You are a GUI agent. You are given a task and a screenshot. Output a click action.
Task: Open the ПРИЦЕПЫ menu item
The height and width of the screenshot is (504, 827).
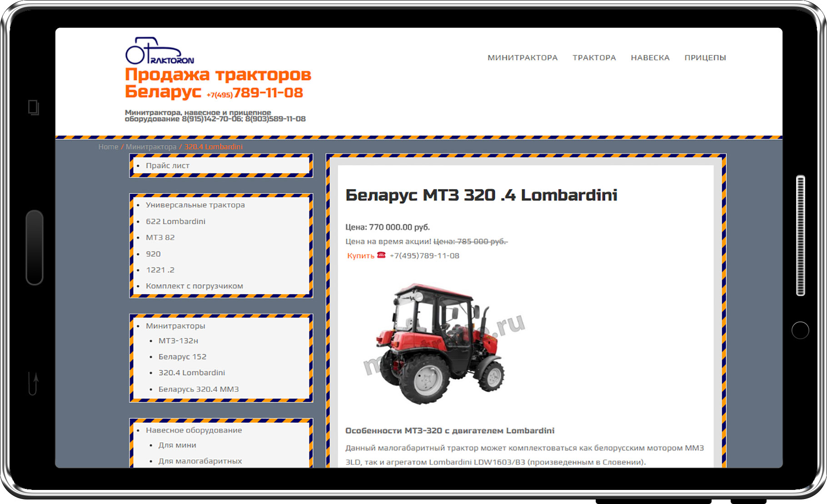click(705, 58)
